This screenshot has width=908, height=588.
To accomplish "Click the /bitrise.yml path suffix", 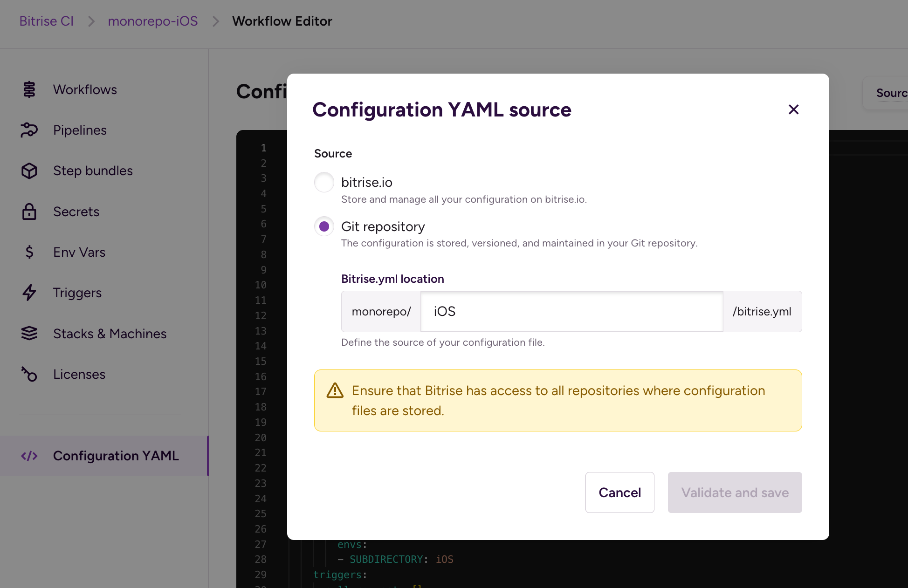I will (762, 312).
